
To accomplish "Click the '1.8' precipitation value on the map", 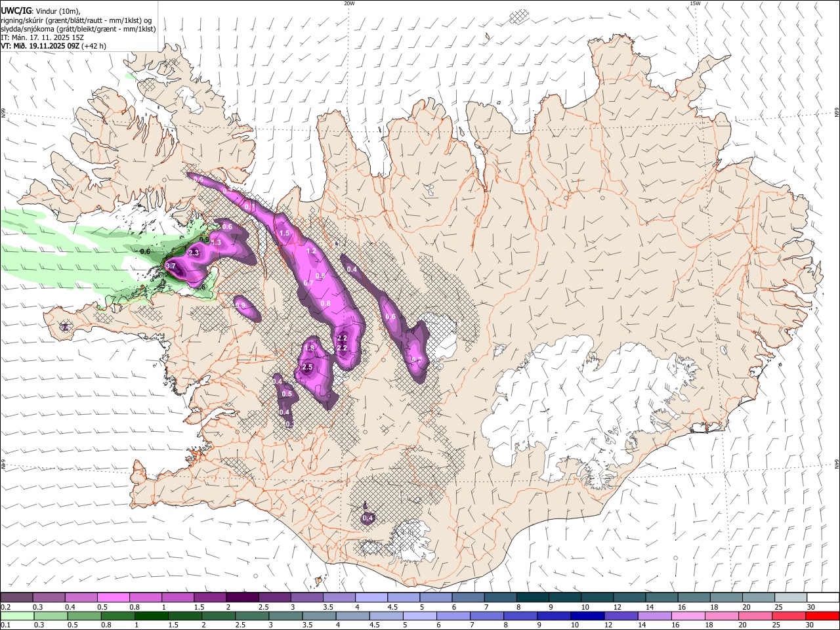I will point(310,347).
